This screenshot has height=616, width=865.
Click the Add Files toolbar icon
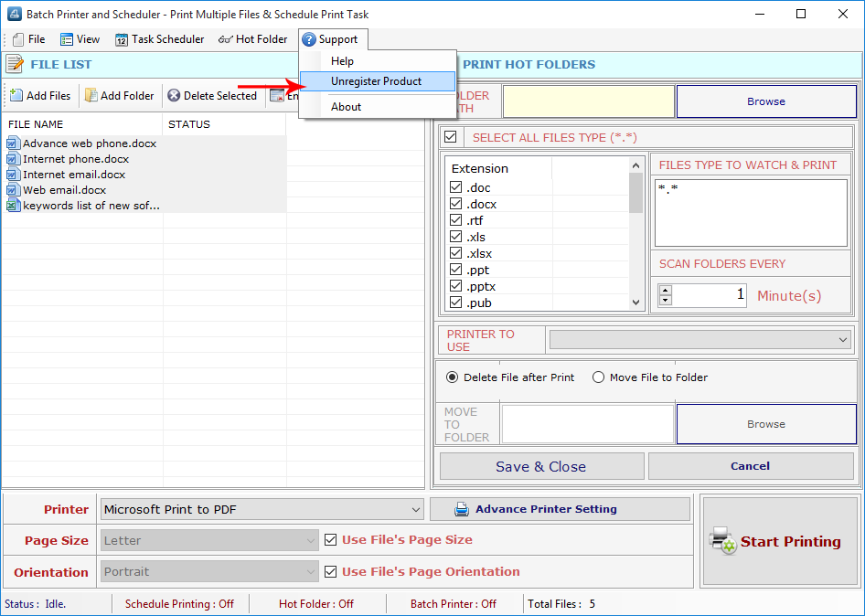coord(14,95)
